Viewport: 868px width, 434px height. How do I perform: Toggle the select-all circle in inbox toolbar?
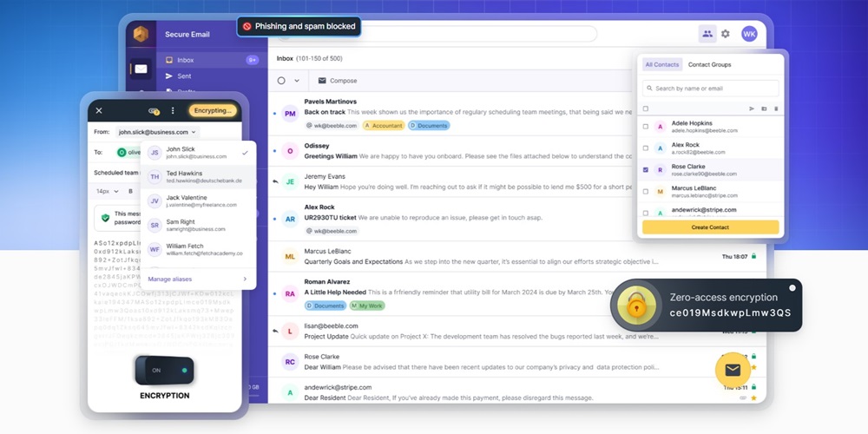[281, 81]
